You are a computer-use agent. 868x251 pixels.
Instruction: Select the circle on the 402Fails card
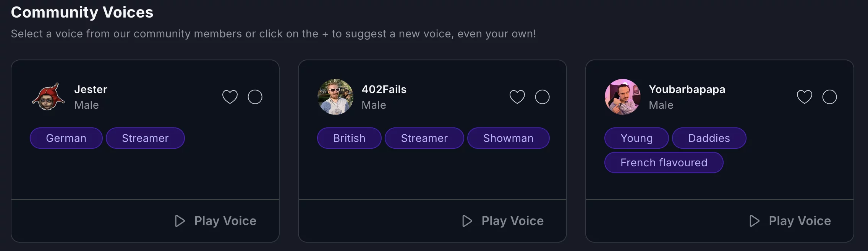(x=542, y=97)
